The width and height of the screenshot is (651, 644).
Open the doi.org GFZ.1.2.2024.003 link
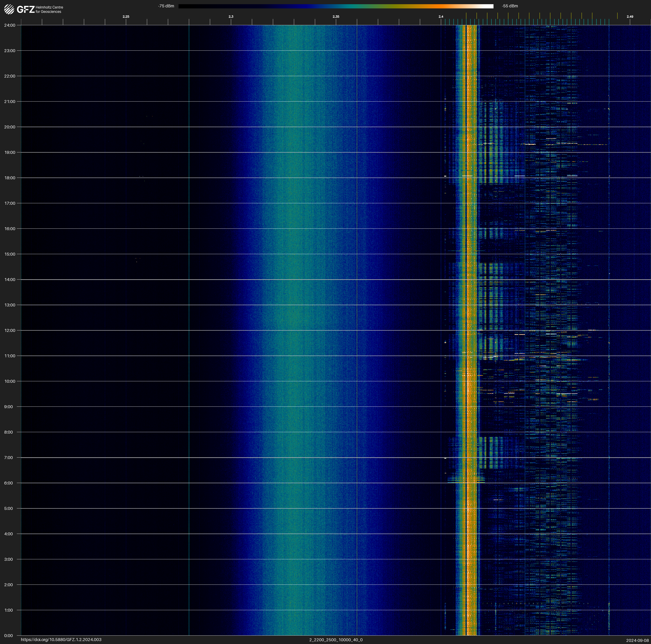pos(61,640)
